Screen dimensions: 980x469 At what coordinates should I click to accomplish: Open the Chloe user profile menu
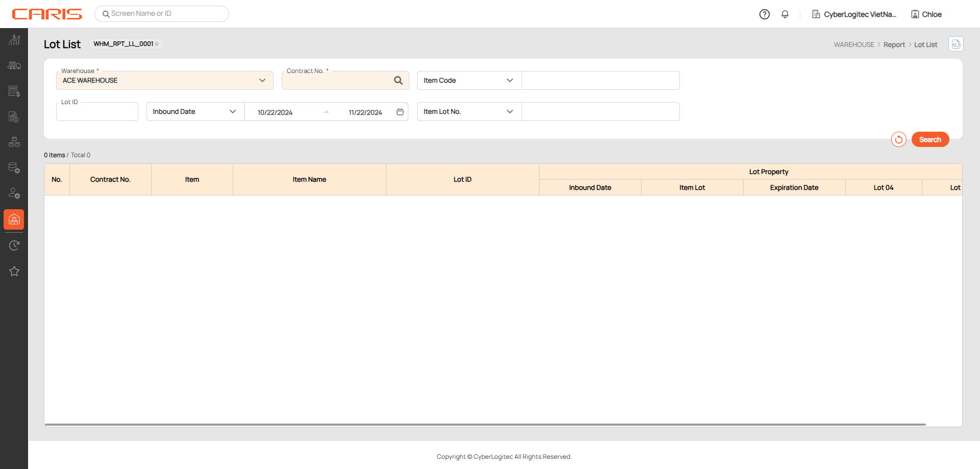click(926, 14)
